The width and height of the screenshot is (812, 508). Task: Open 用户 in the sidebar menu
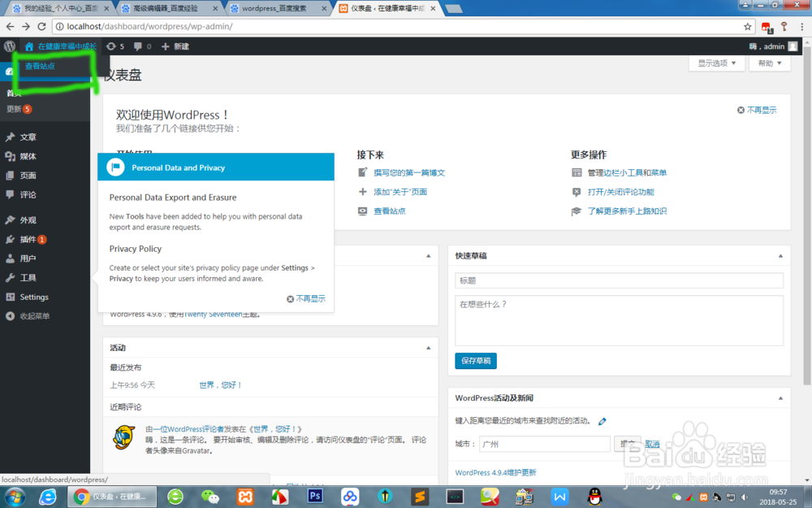pyautogui.click(x=28, y=258)
